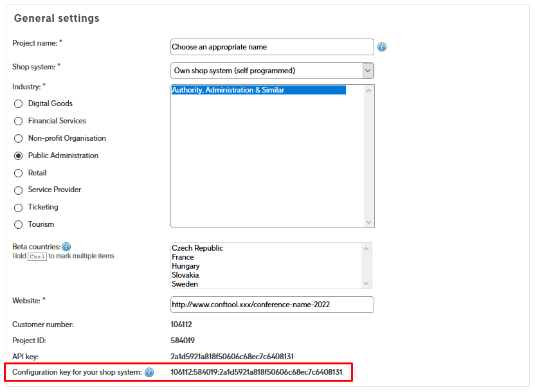
Task: Choose Financial Services radio button
Action: (x=19, y=121)
